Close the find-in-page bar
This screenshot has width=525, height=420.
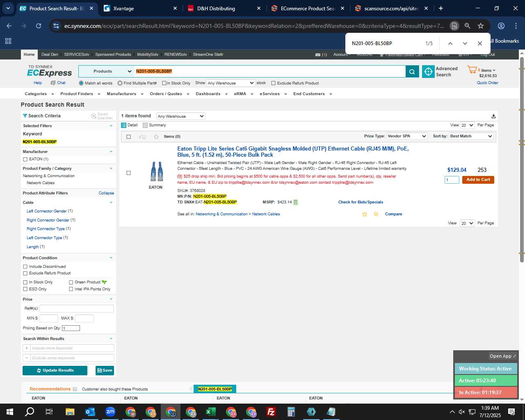479,43
